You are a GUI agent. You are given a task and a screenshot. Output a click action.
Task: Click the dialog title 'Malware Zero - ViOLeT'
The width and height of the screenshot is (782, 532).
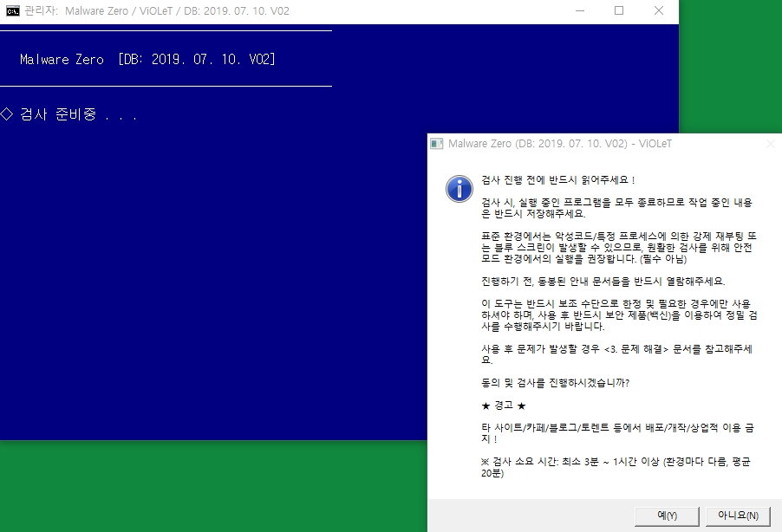(560, 144)
